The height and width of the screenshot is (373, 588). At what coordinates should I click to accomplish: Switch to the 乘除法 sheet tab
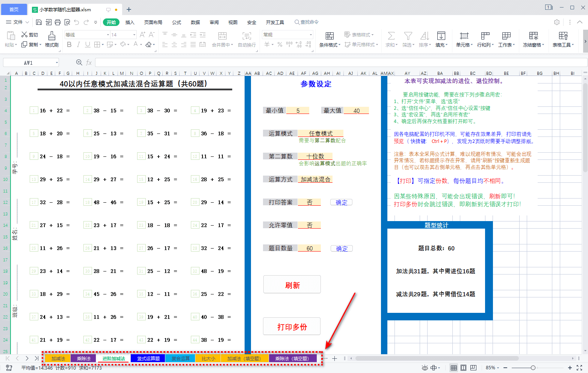[x=83, y=358]
